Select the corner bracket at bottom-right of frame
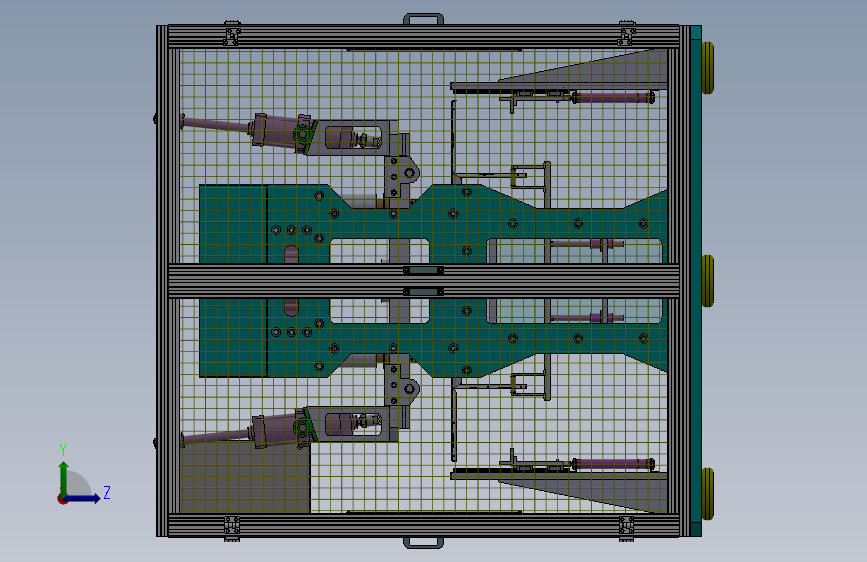 tap(626, 528)
